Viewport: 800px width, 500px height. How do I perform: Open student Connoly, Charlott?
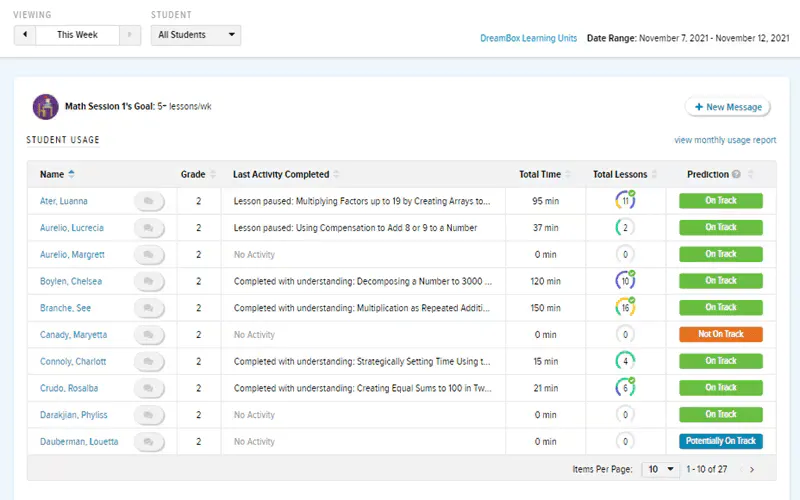click(73, 361)
